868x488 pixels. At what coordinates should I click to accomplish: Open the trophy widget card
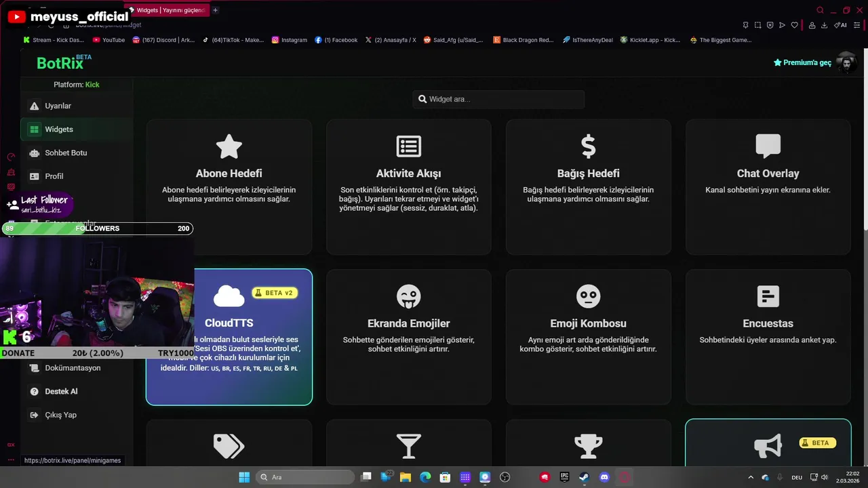click(589, 443)
